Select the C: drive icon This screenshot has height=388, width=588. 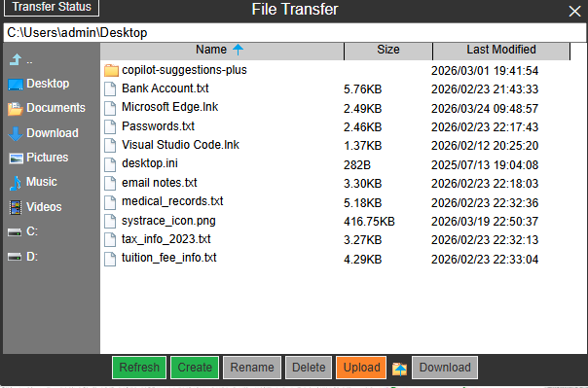(15, 233)
